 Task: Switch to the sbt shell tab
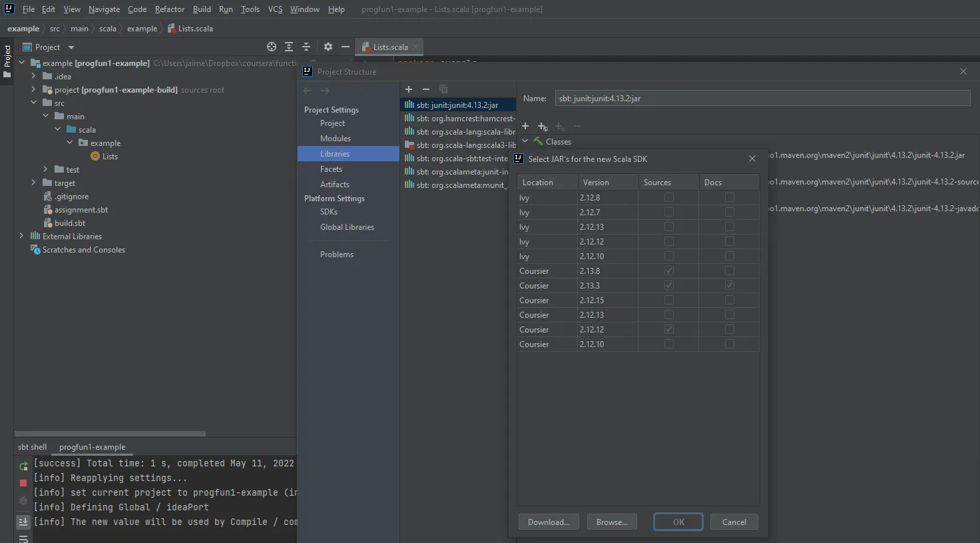point(32,447)
